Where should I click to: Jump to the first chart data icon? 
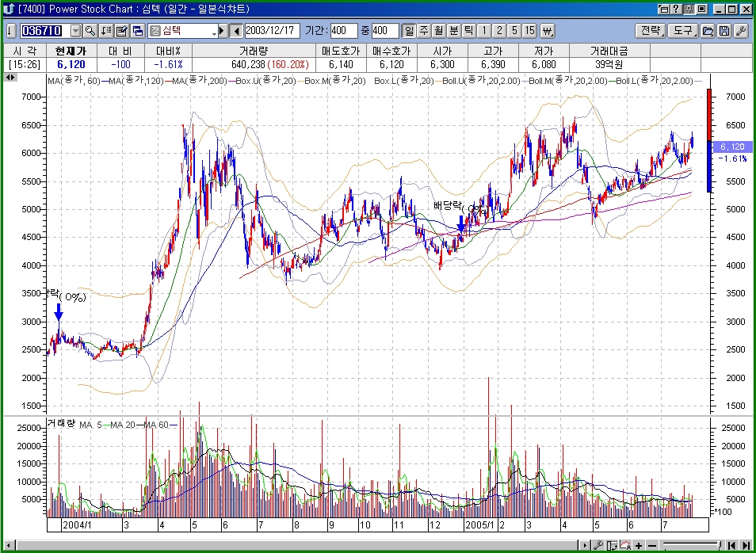pyautogui.click(x=733, y=546)
